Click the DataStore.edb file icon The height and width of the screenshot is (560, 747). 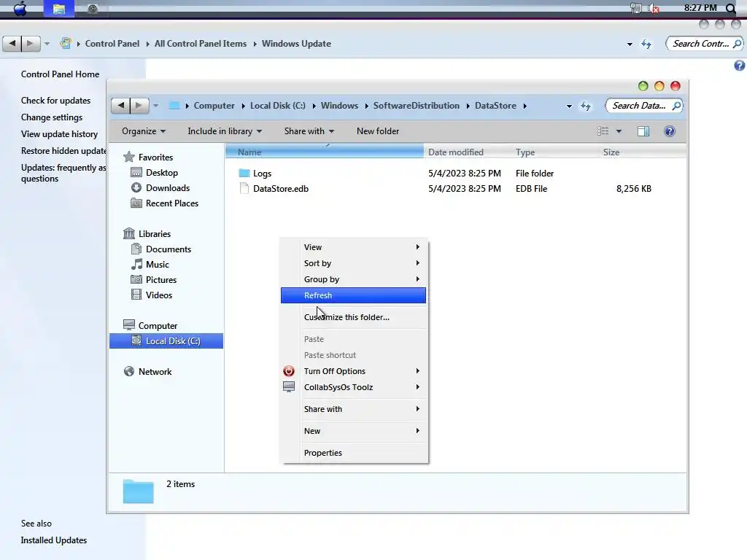[244, 188]
